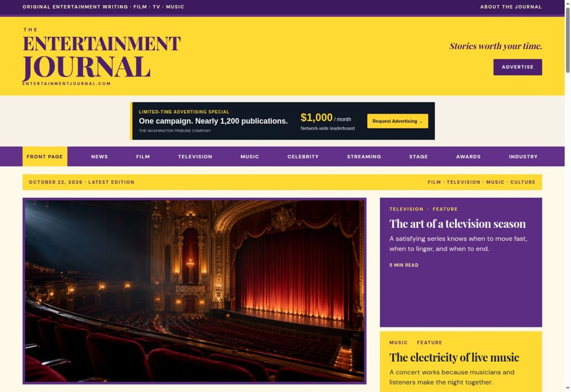
Task: Open the Stage section
Action: 419,156
